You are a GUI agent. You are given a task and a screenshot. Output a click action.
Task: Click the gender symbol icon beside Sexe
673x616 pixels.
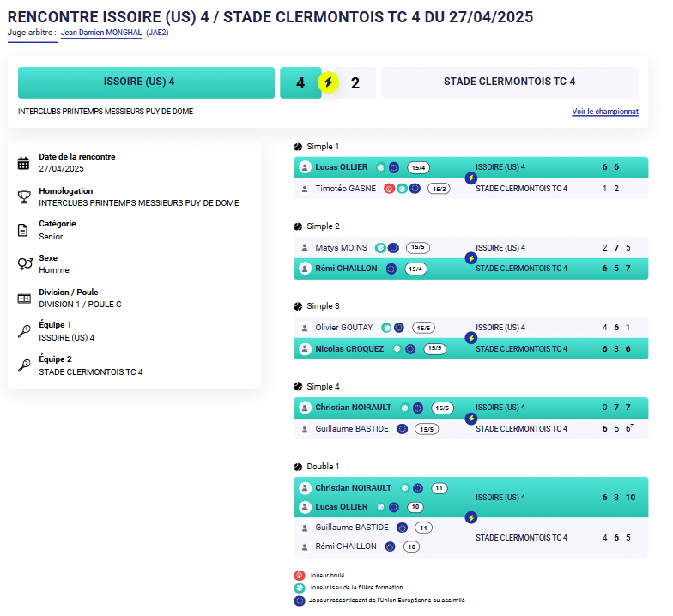click(x=24, y=263)
